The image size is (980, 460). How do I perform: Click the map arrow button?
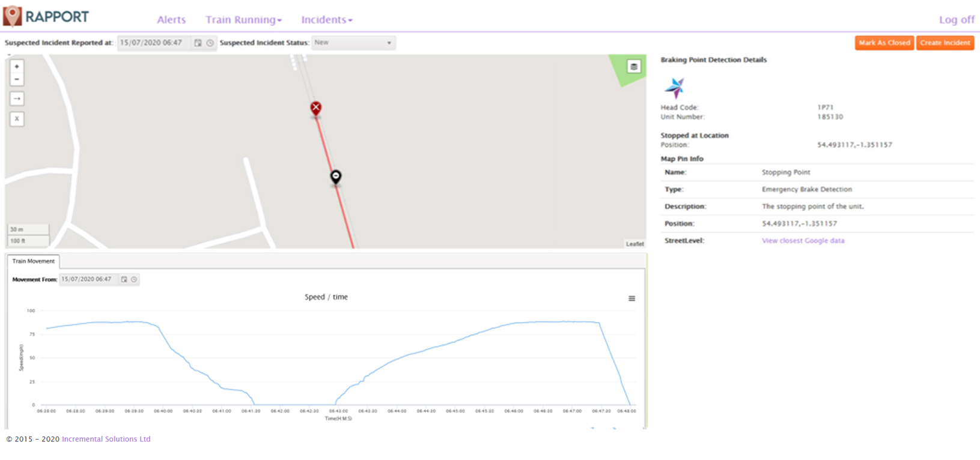click(17, 98)
